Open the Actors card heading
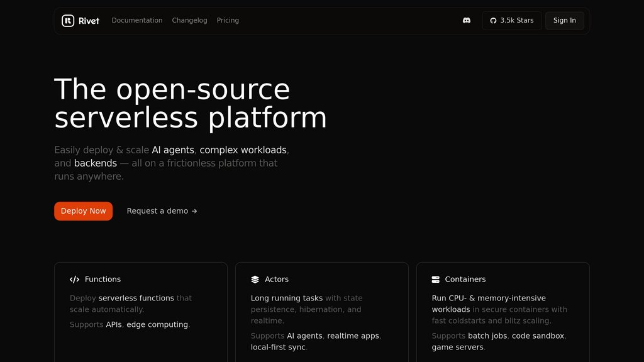The height and width of the screenshot is (362, 644). pyautogui.click(x=277, y=279)
